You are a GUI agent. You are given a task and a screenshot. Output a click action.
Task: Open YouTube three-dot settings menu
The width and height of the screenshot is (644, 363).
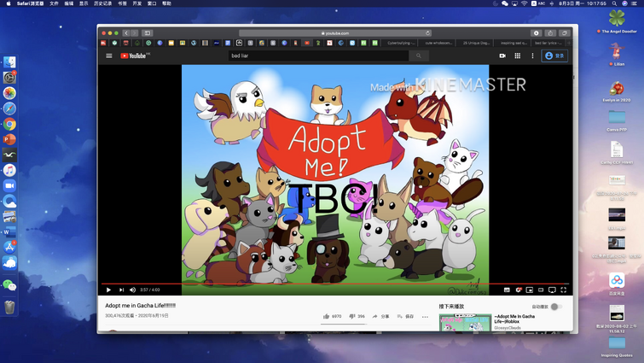[x=533, y=56]
